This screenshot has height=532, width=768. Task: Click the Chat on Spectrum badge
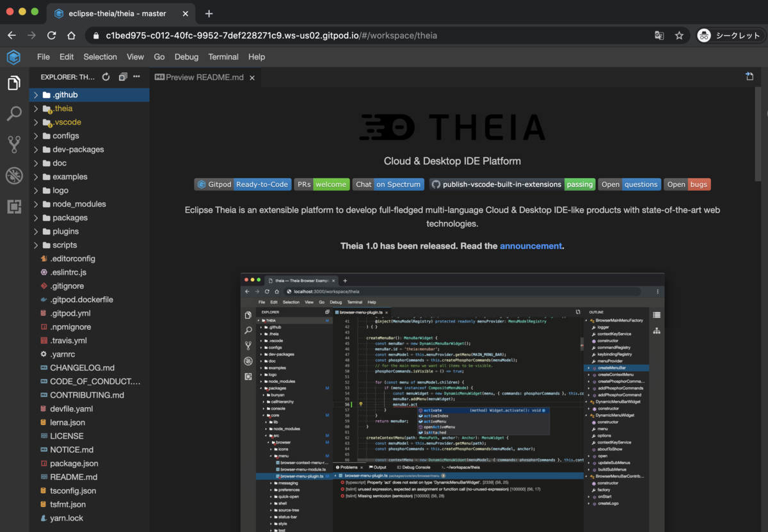(388, 184)
